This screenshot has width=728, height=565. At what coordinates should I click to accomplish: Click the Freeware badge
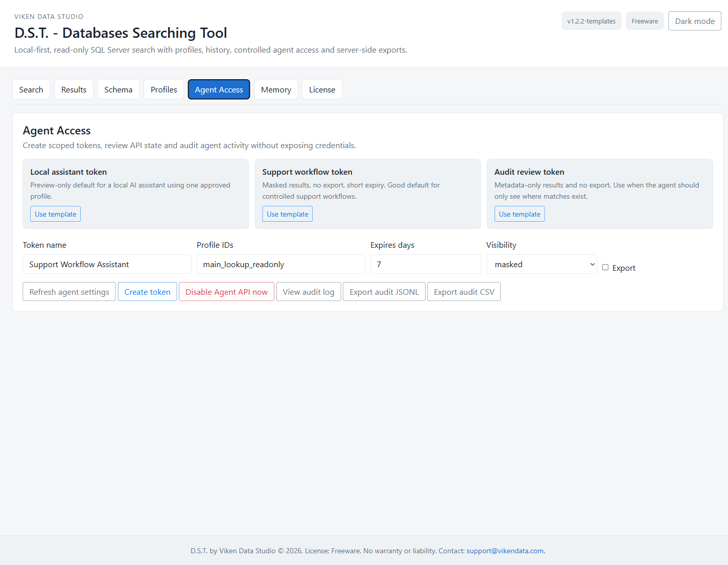645,21
